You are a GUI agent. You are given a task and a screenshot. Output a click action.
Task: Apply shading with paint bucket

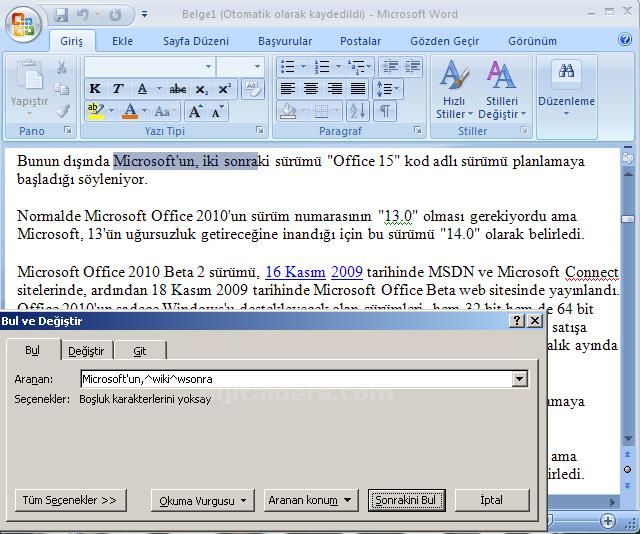click(288, 111)
